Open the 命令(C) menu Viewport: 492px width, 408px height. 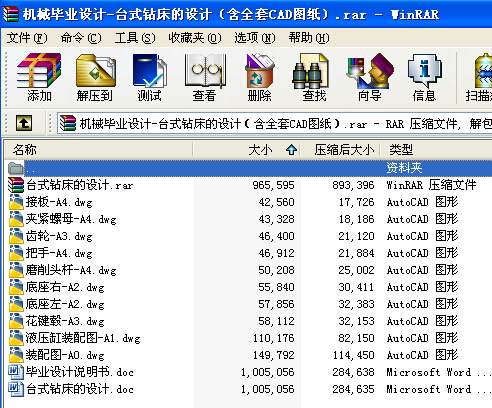[81, 38]
